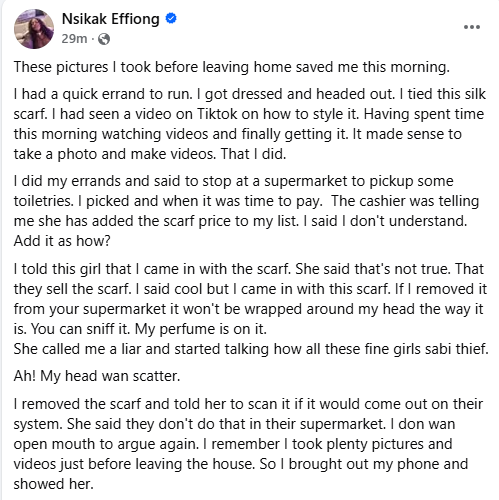
Task: Click the 'She called me a liar' sentence
Action: coord(251,349)
